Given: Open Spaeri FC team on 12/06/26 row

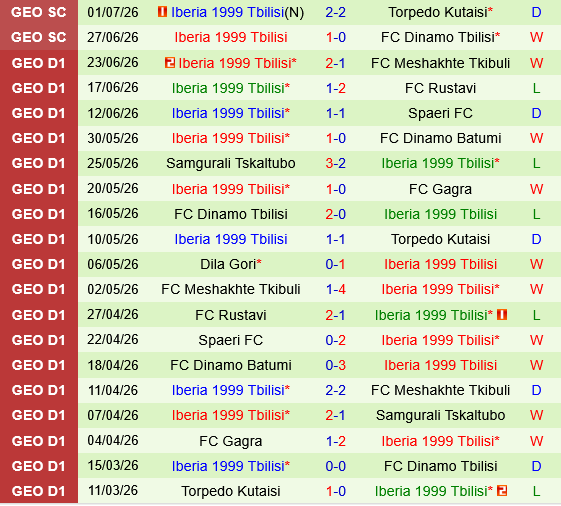Looking at the screenshot, I should tap(440, 113).
